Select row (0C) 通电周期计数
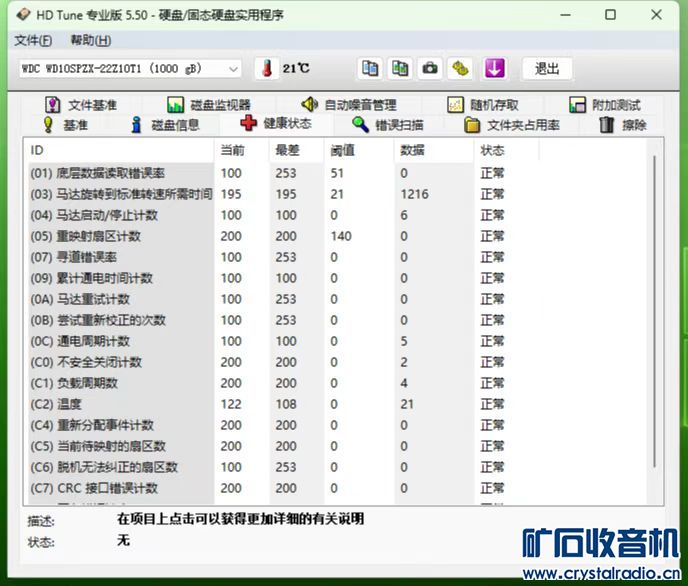The height and width of the screenshot is (586, 688). click(338, 341)
